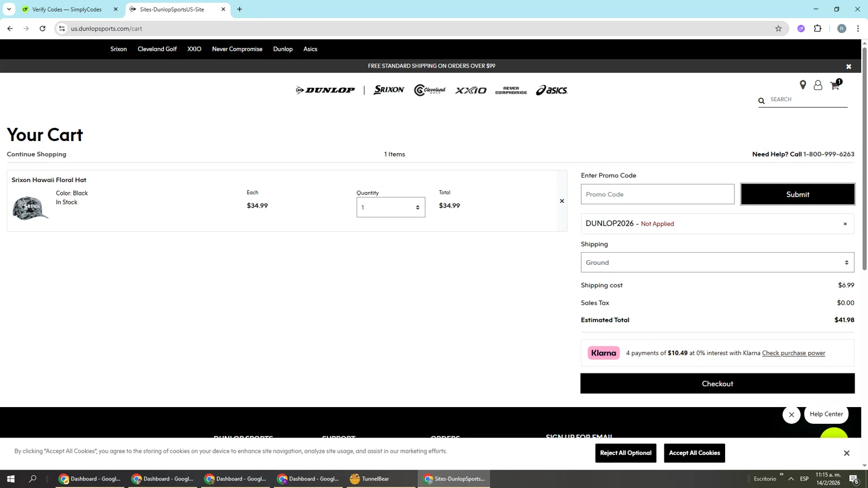Image resolution: width=868 pixels, height=488 pixels.
Task: Open a new browser tab
Action: click(x=240, y=9)
